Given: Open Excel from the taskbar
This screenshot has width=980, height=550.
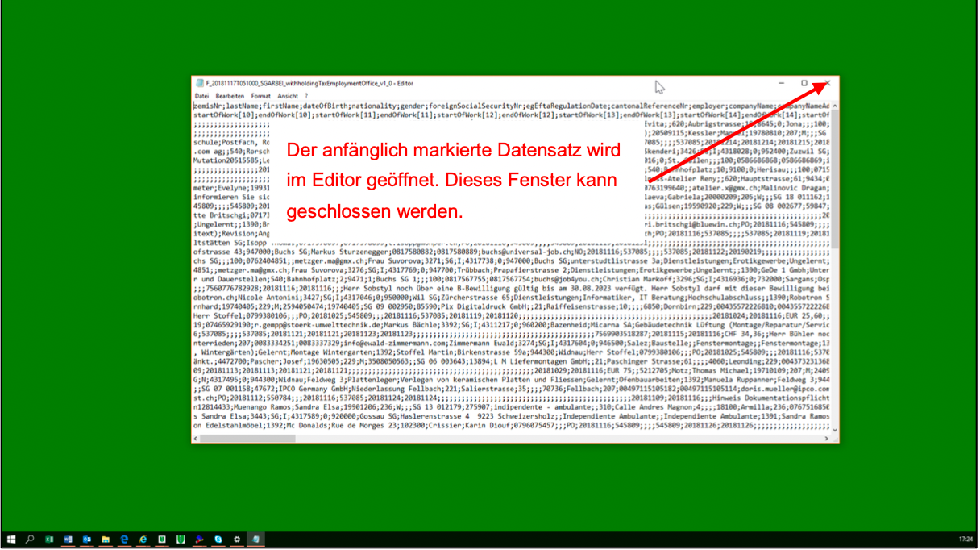Looking at the screenshot, I should [49, 539].
